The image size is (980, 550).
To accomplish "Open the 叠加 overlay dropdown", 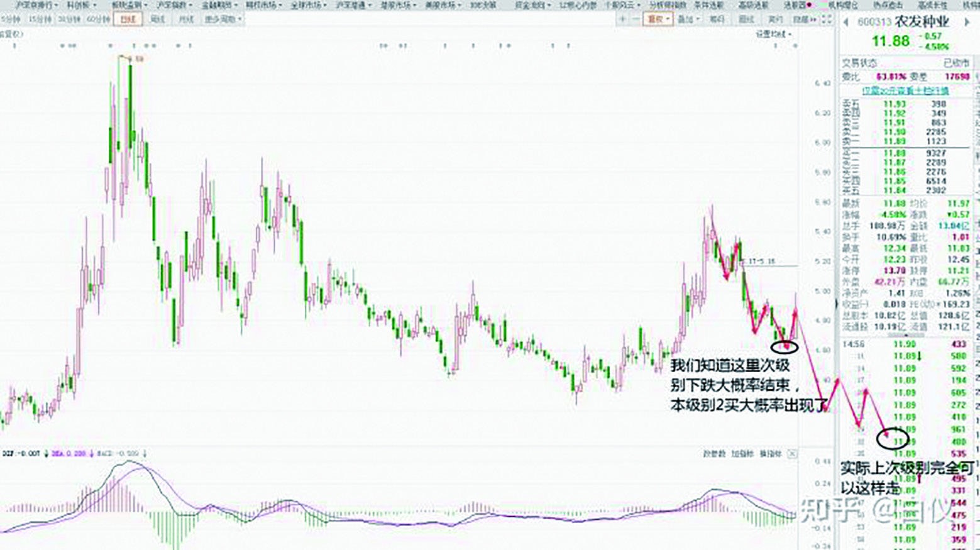I will click(x=687, y=19).
